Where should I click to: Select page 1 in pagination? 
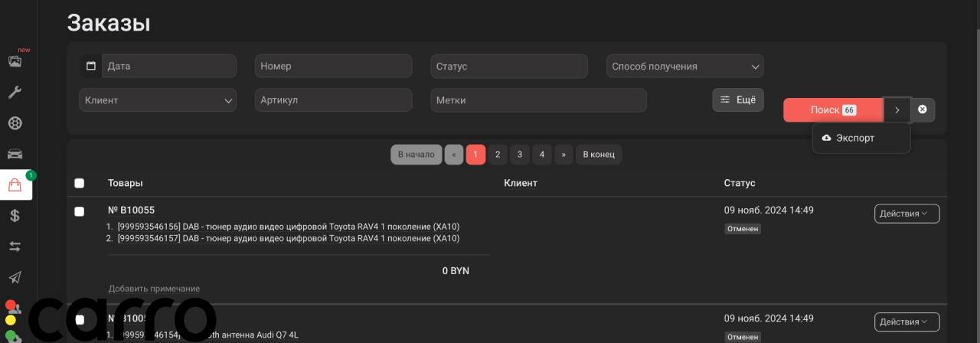point(475,154)
